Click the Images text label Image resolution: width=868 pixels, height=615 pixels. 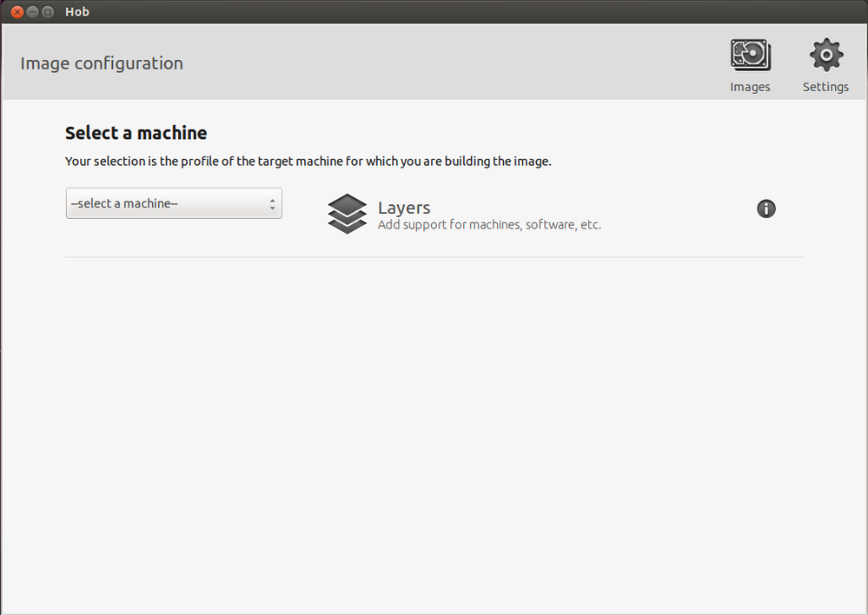(x=750, y=87)
